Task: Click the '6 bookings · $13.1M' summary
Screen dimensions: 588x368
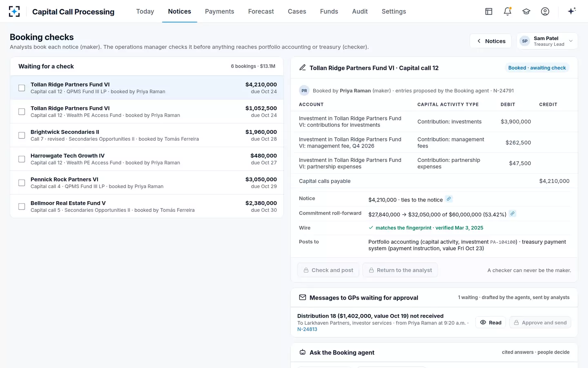Action: 253,66
